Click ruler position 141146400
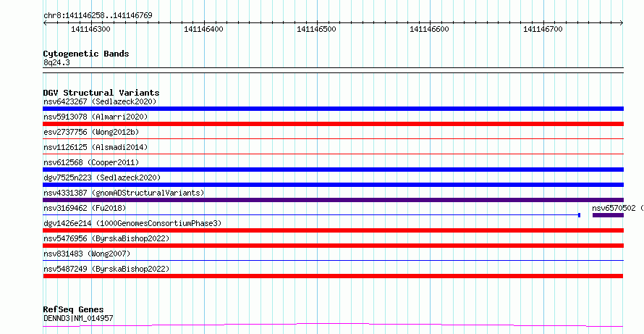This screenshot has width=644, height=334. [x=204, y=29]
